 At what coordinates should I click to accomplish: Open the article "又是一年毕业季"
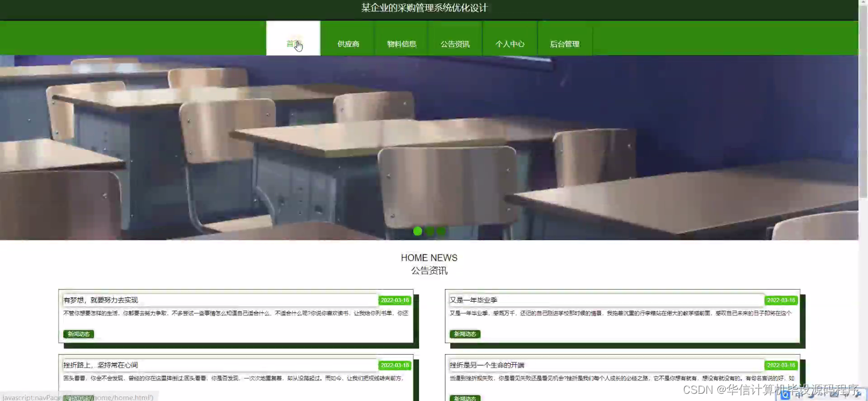click(474, 300)
